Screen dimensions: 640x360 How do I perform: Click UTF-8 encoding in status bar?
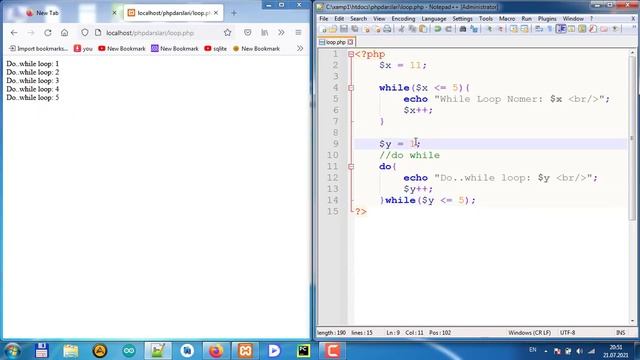[x=567, y=333]
